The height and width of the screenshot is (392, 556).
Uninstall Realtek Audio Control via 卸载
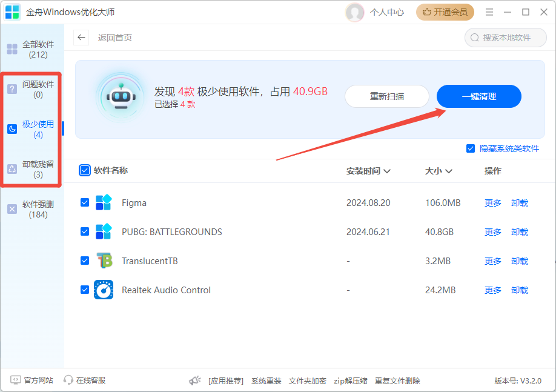coord(520,290)
